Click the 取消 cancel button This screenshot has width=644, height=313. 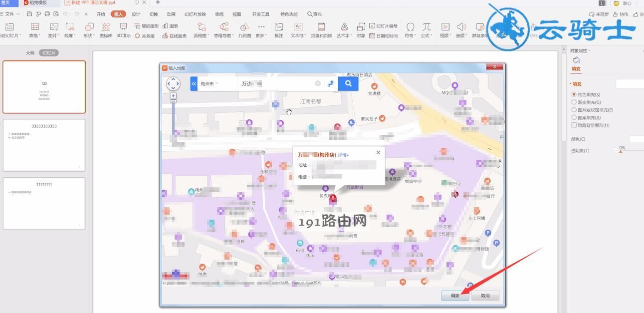point(485,296)
